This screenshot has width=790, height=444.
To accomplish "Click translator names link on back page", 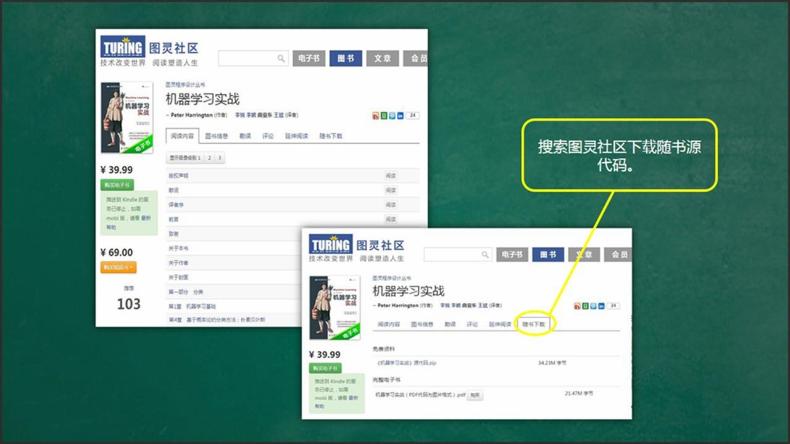I will [259, 115].
